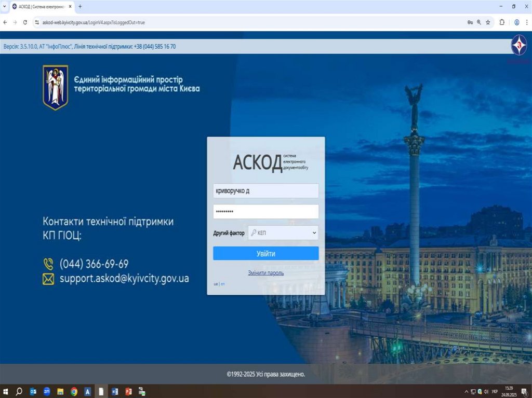The width and height of the screenshot is (532, 398).
Task: Open Zoom from the taskbar
Action: (47, 392)
